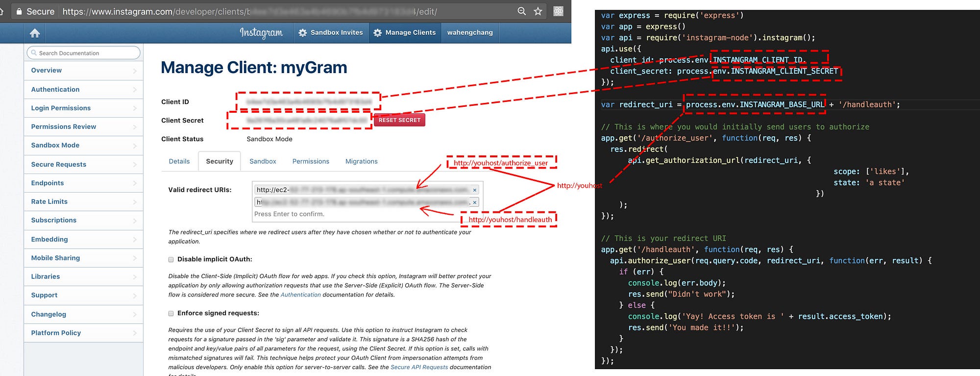Click the zoom magnifier icon in address bar

(522, 11)
